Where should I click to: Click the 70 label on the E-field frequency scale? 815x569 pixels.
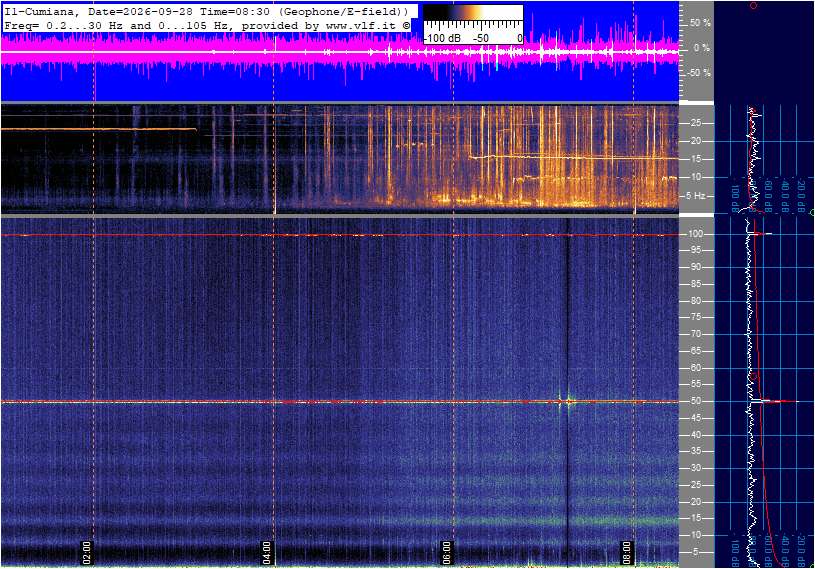tap(695, 334)
